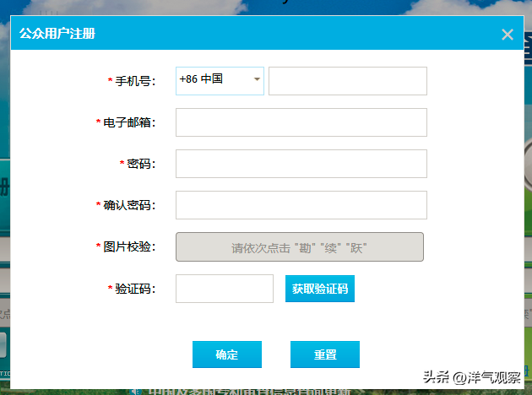Focus the 确认密码 input field
This screenshot has width=532, height=395.
pyautogui.click(x=301, y=205)
